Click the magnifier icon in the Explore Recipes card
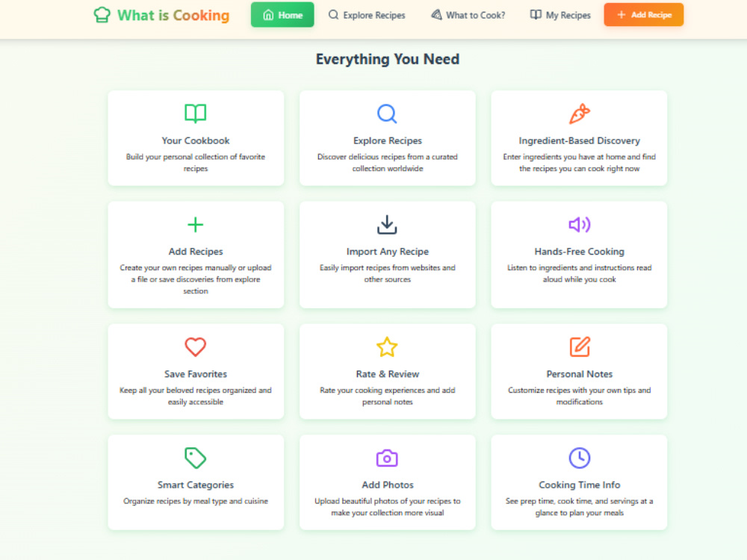This screenshot has width=747, height=560. click(x=387, y=113)
